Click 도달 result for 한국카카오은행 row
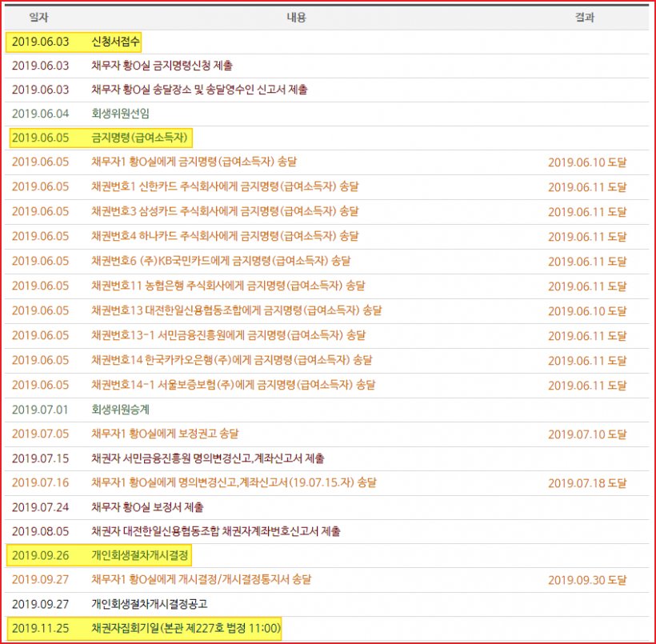Screen dimensions: 656x644 tap(587, 361)
